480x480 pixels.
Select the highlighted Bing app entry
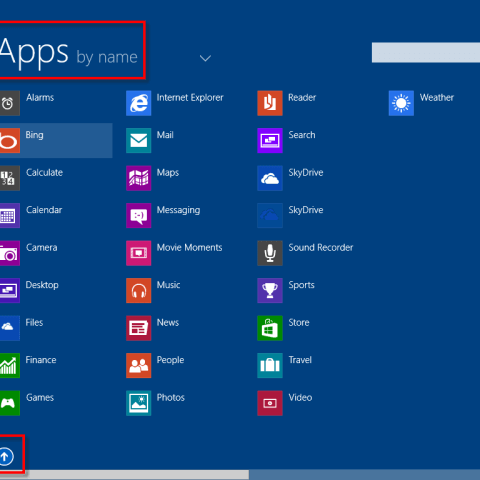pyautogui.click(x=56, y=140)
